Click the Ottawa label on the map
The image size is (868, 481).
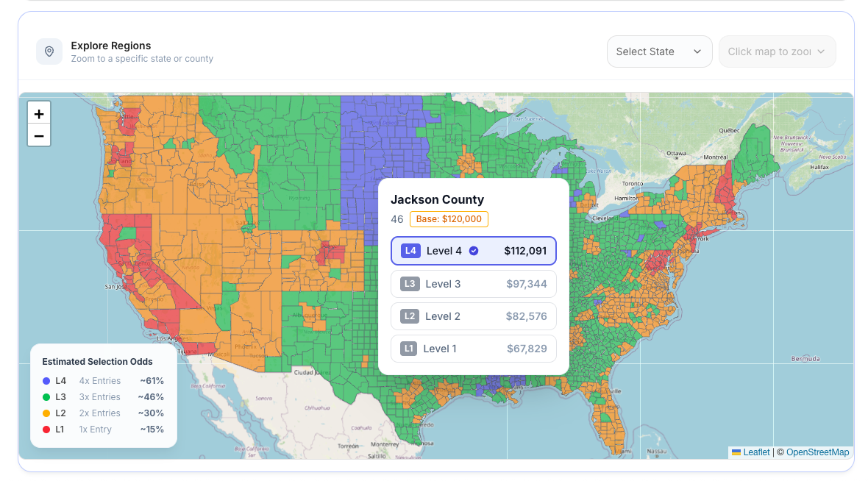pyautogui.click(x=676, y=153)
